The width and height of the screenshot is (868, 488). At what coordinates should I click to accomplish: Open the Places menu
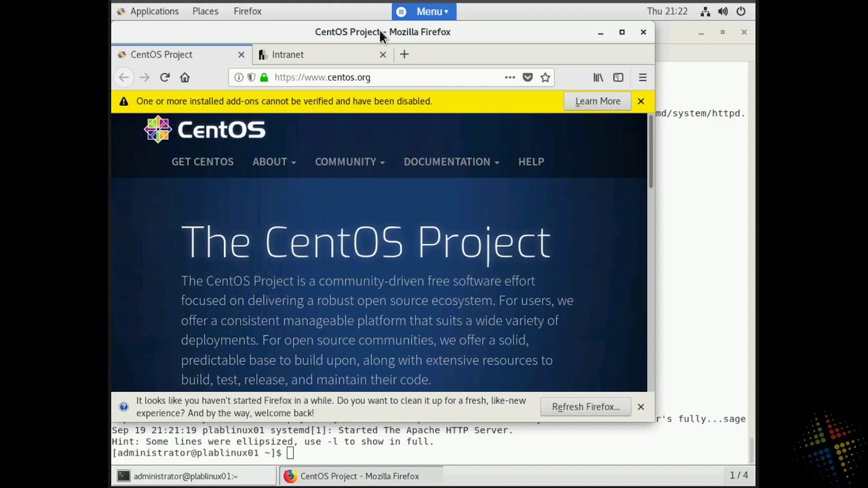(205, 11)
